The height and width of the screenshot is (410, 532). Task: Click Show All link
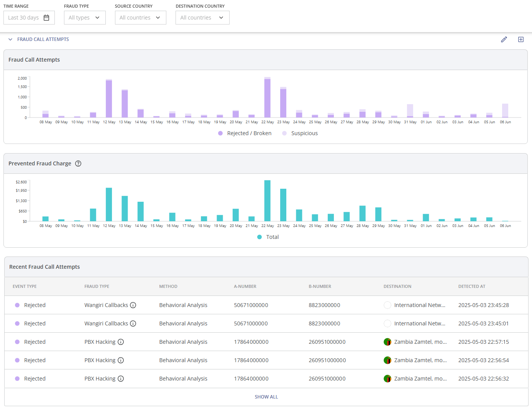(x=266, y=397)
